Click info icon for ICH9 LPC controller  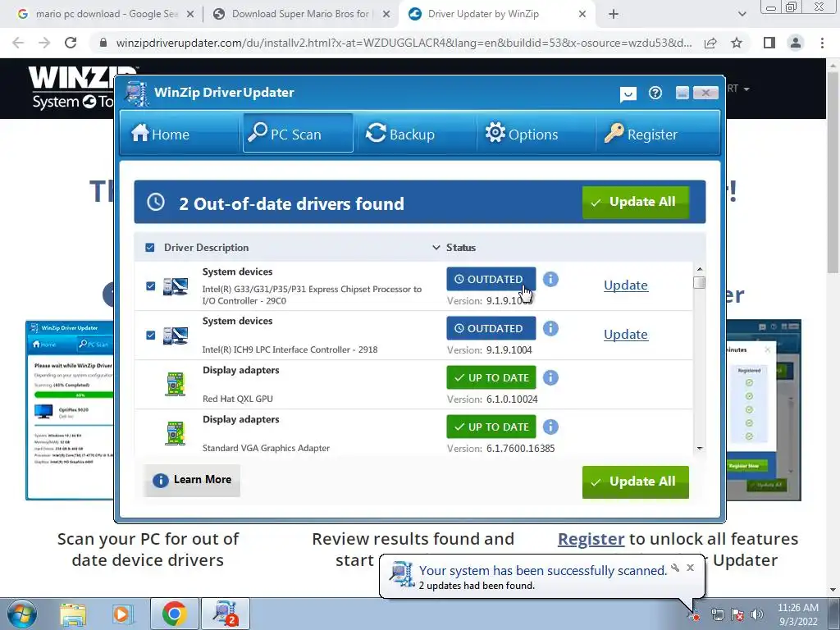click(550, 328)
